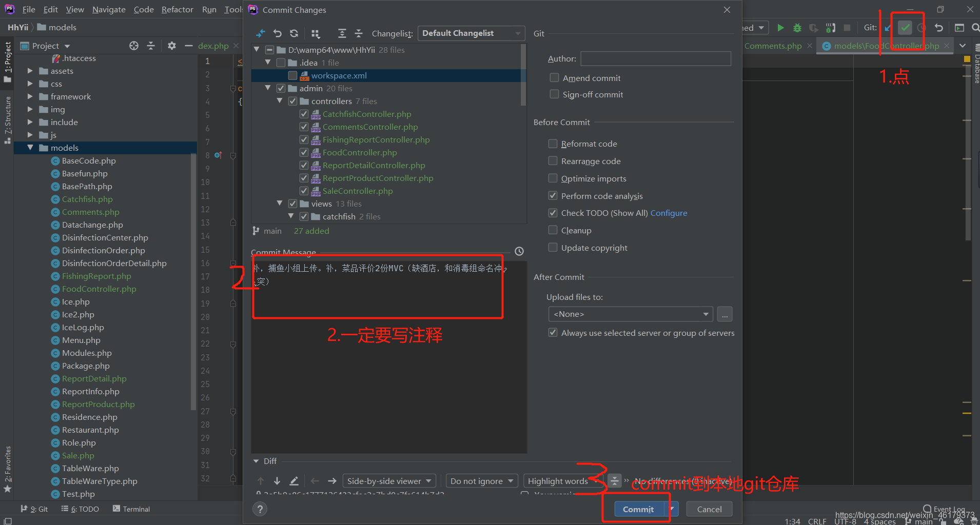The height and width of the screenshot is (525, 980).
Task: Click the Group By directory icon
Action: click(x=316, y=33)
